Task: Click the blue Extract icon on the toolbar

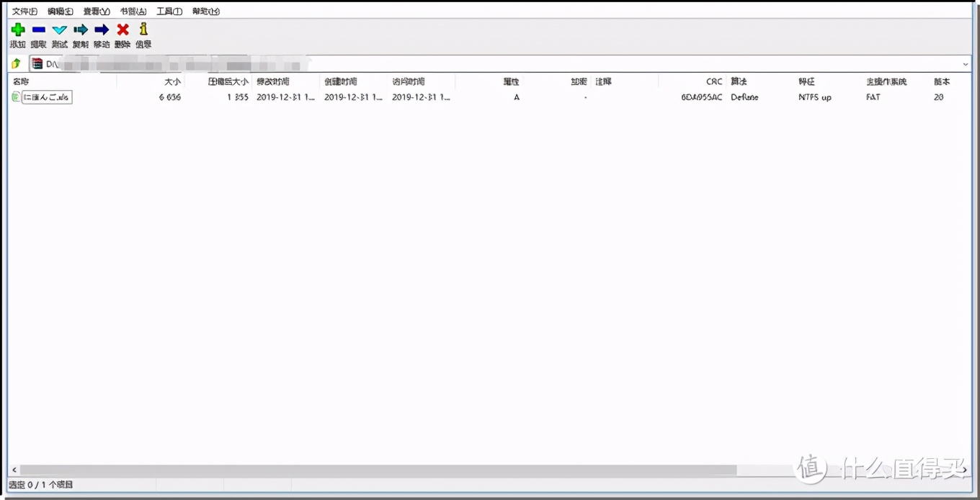Action: click(x=38, y=30)
